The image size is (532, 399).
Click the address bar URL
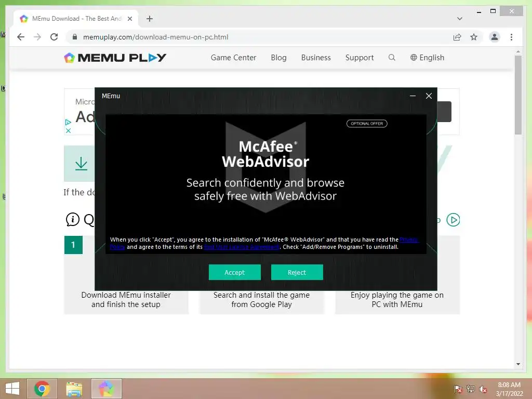pyautogui.click(x=156, y=37)
